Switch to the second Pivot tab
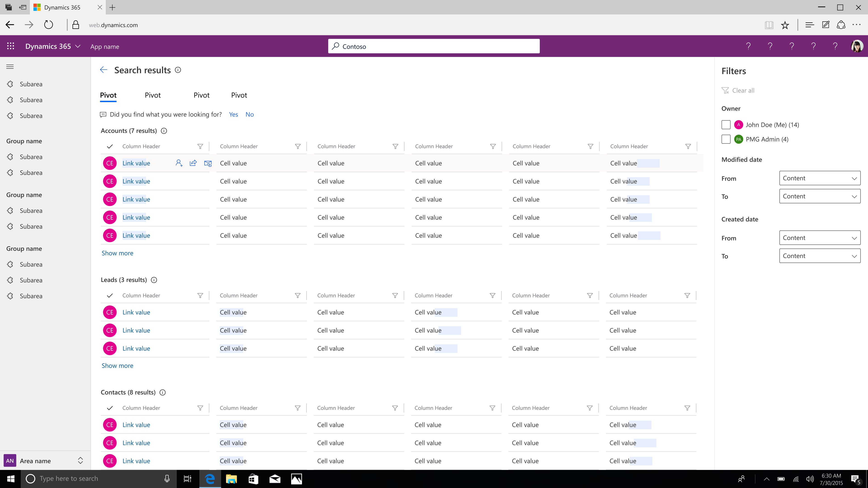 point(152,95)
